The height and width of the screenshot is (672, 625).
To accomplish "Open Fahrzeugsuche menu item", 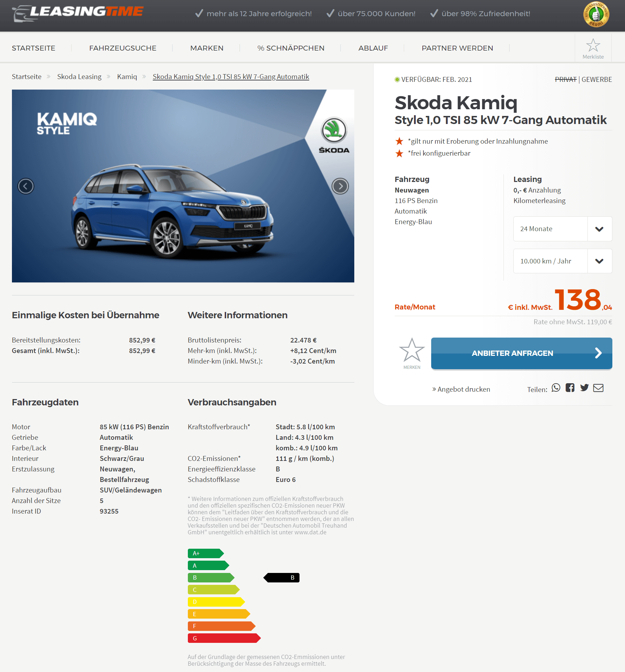I will click(123, 48).
